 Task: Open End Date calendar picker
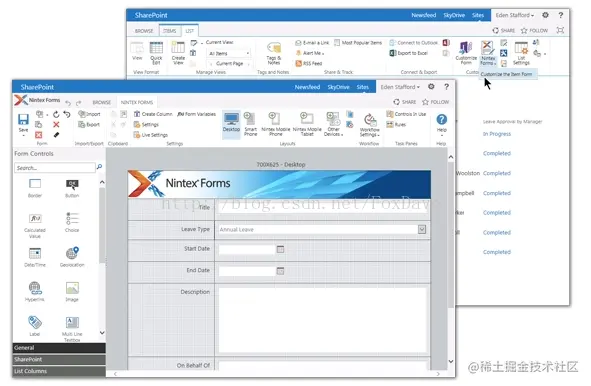(280, 271)
